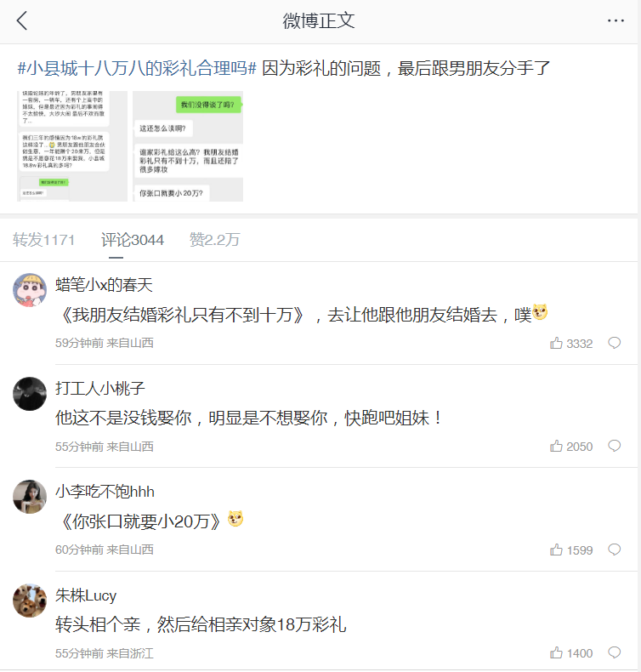641x672 pixels.
Task: Reply to the comment by 打工人小桃子
Action: click(615, 446)
